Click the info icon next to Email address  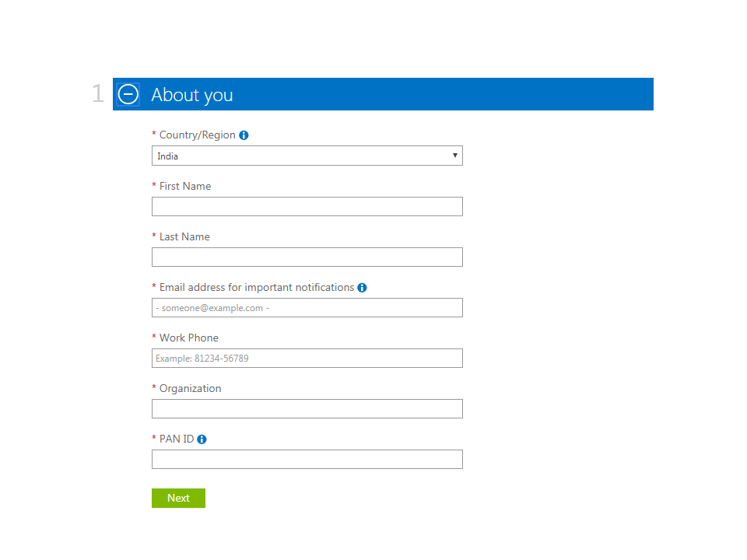tap(362, 287)
